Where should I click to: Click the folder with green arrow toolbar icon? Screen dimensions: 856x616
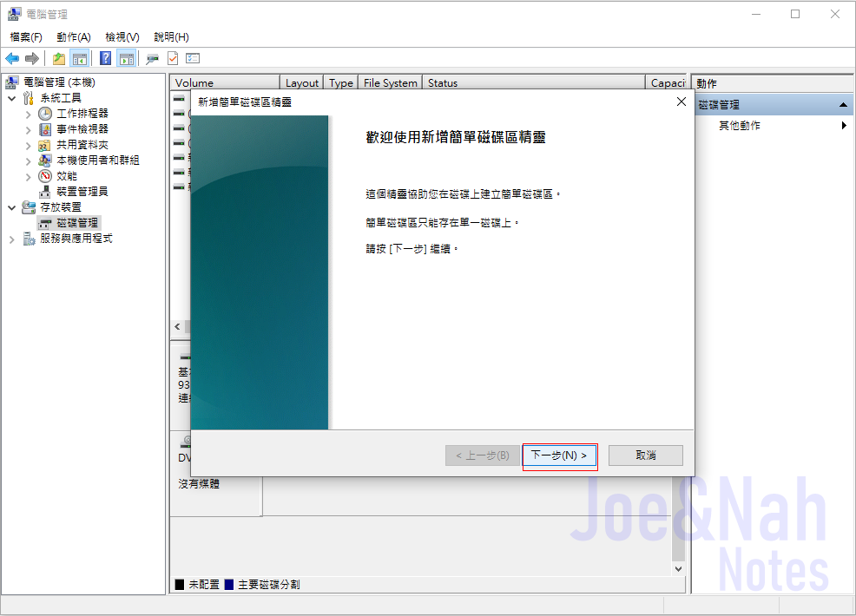[58, 58]
